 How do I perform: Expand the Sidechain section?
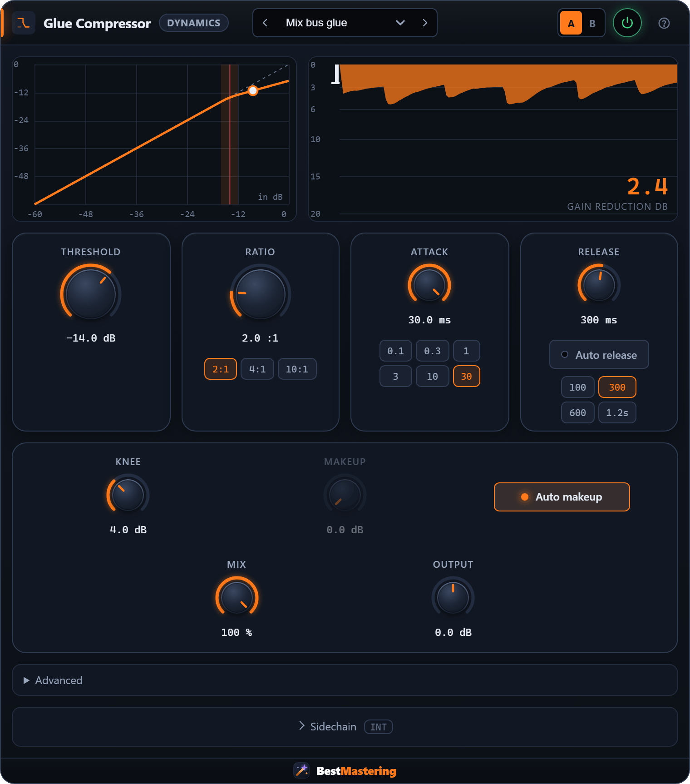(x=345, y=727)
